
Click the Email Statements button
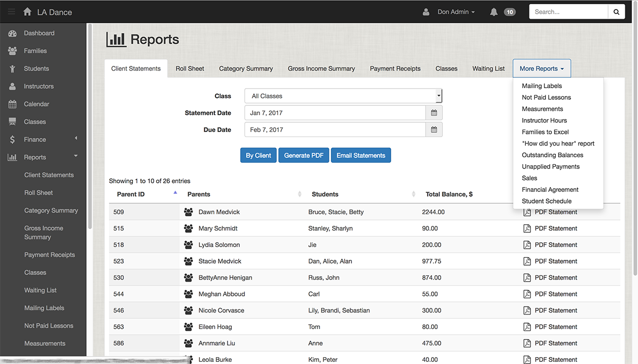click(360, 155)
